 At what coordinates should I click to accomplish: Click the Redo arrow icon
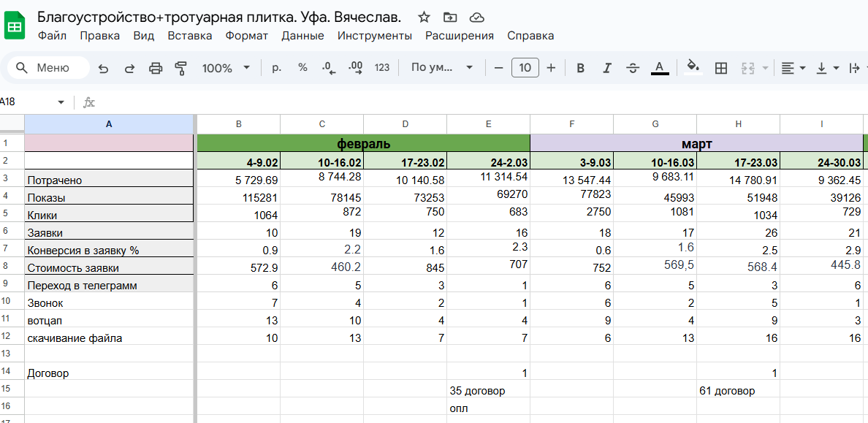129,68
